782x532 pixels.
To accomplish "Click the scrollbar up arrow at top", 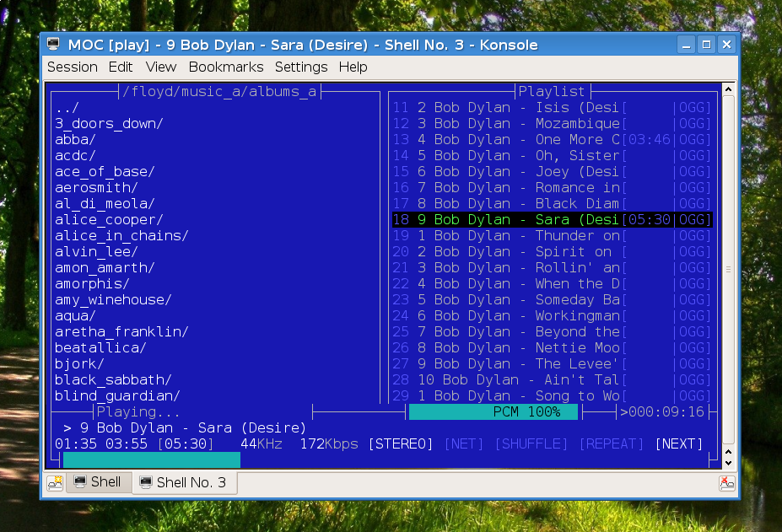I will (x=728, y=89).
